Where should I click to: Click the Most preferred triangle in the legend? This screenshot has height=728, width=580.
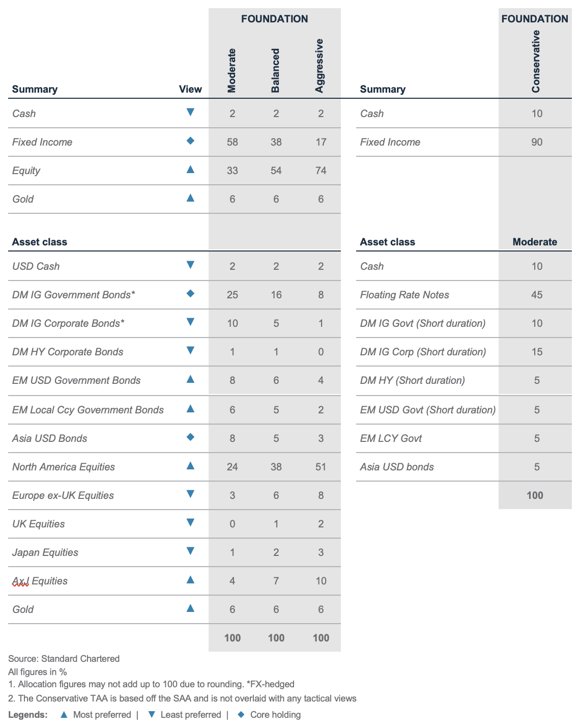pyautogui.click(x=64, y=715)
